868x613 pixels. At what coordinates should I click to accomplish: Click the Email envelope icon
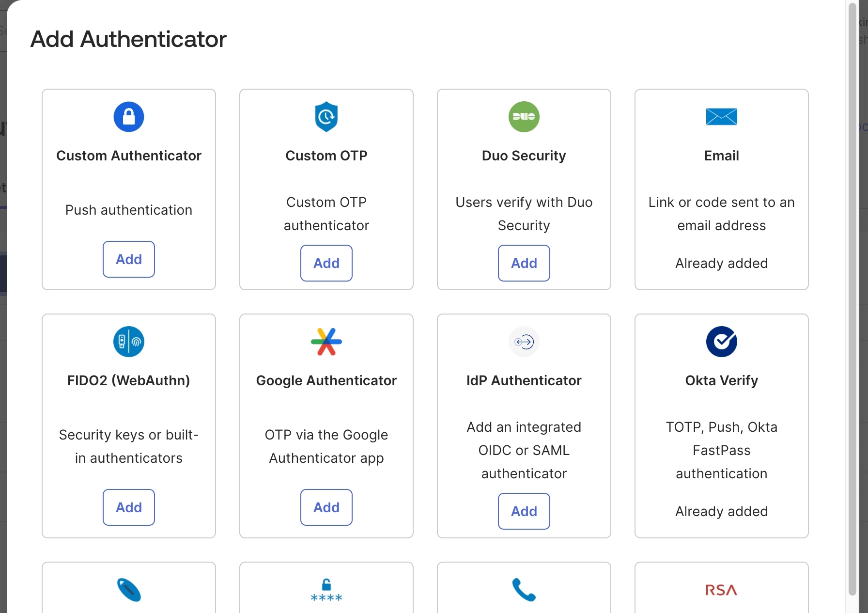click(x=722, y=117)
